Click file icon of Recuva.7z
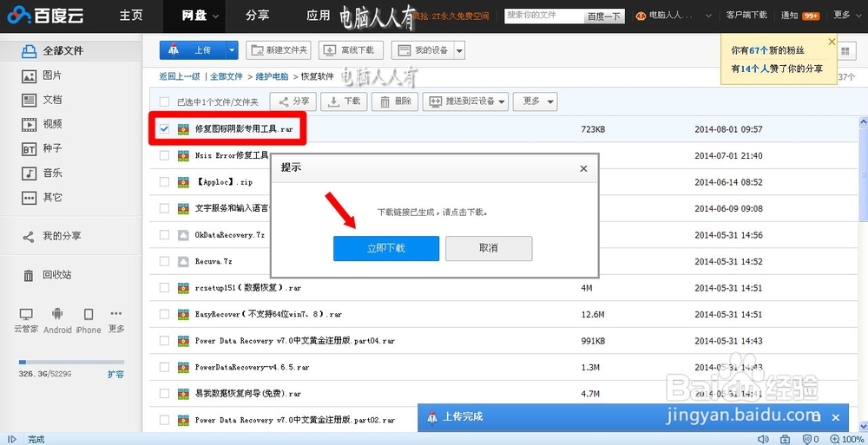Image resolution: width=868 pixels, height=445 pixels. [x=183, y=262]
